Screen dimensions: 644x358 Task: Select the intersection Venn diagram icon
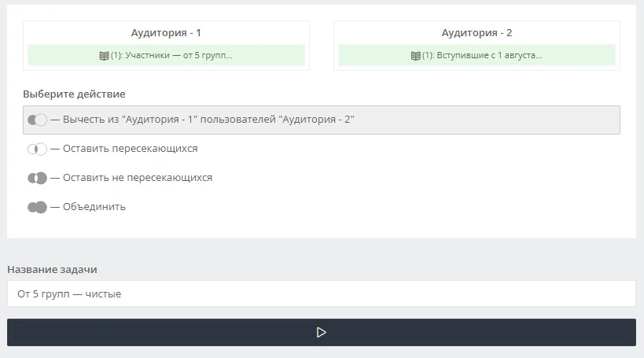point(37,149)
